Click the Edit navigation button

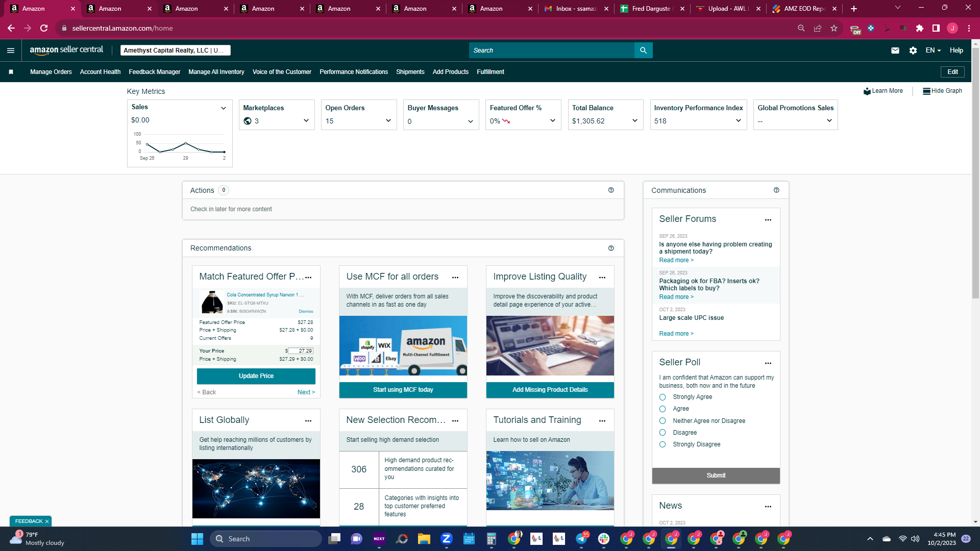(952, 72)
